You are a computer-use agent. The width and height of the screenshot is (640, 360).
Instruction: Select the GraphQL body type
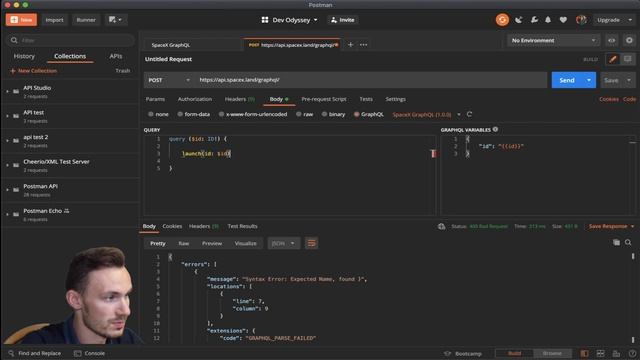click(x=369, y=114)
